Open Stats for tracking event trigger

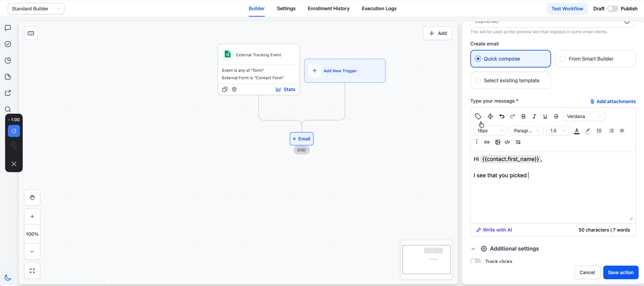[x=285, y=90]
